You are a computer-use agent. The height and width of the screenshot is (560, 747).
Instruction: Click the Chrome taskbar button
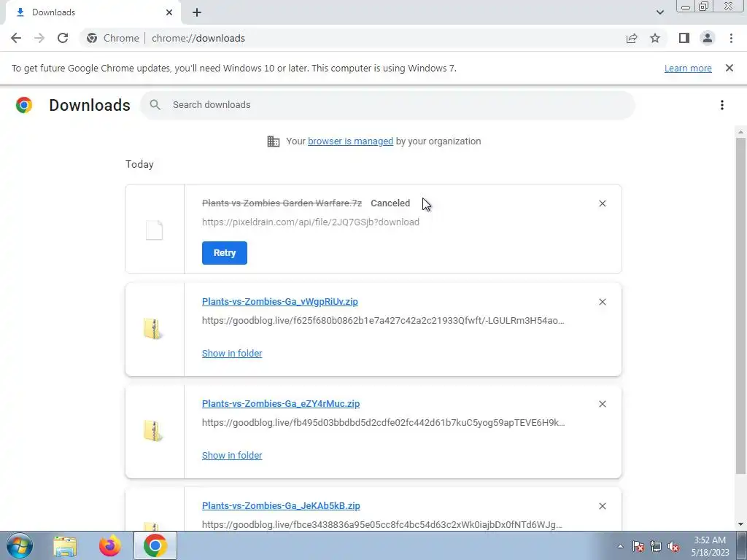click(155, 546)
